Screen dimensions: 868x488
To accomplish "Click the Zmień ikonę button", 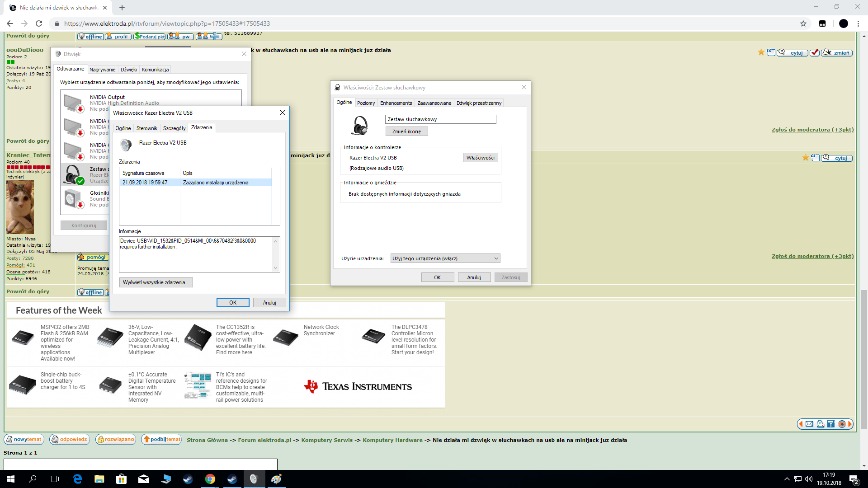I will tap(406, 131).
